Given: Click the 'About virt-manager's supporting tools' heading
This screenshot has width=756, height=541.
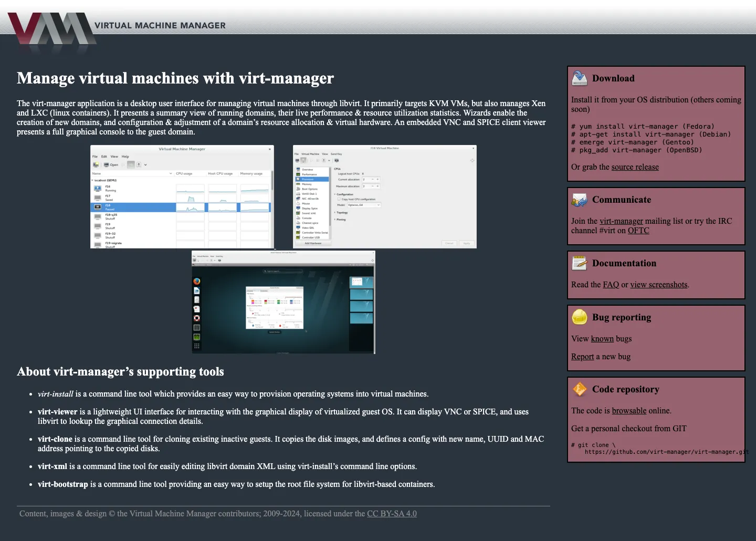Looking at the screenshot, I should pyautogui.click(x=120, y=372).
